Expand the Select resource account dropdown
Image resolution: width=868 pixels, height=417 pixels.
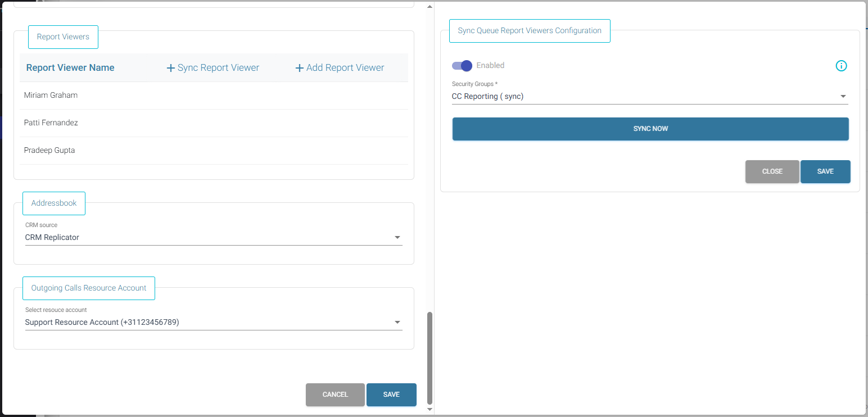214,323
